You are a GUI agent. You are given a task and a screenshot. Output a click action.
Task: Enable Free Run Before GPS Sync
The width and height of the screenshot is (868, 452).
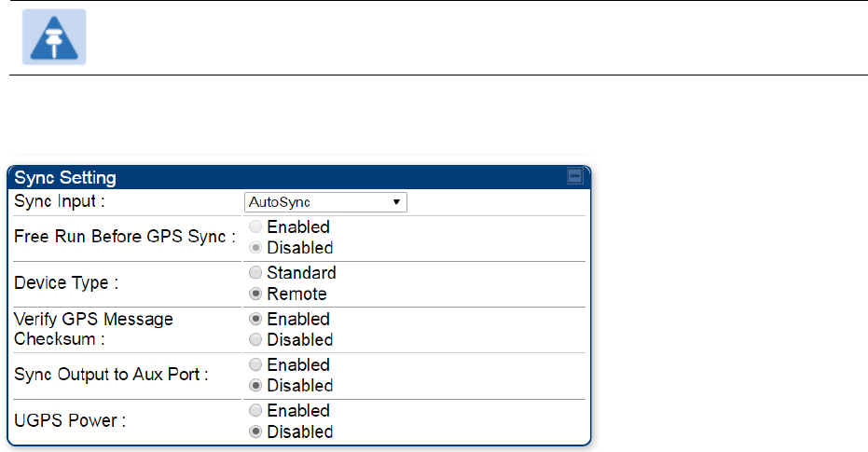point(255,226)
